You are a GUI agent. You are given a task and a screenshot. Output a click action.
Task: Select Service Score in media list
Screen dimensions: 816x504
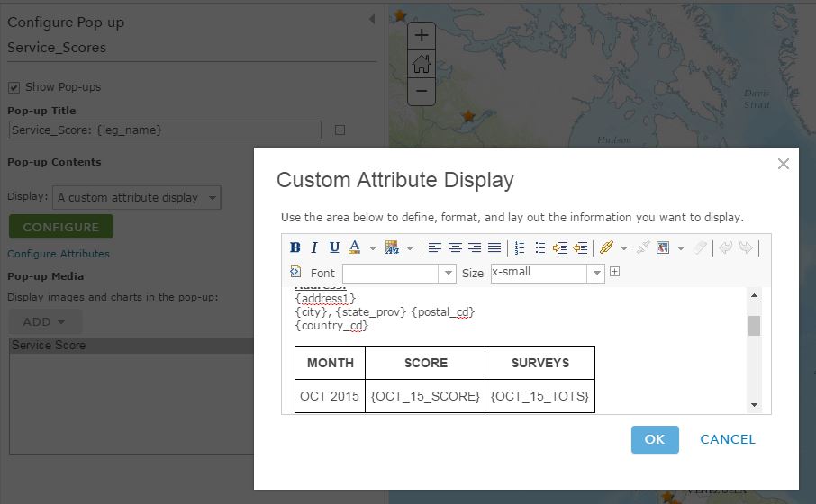point(131,346)
